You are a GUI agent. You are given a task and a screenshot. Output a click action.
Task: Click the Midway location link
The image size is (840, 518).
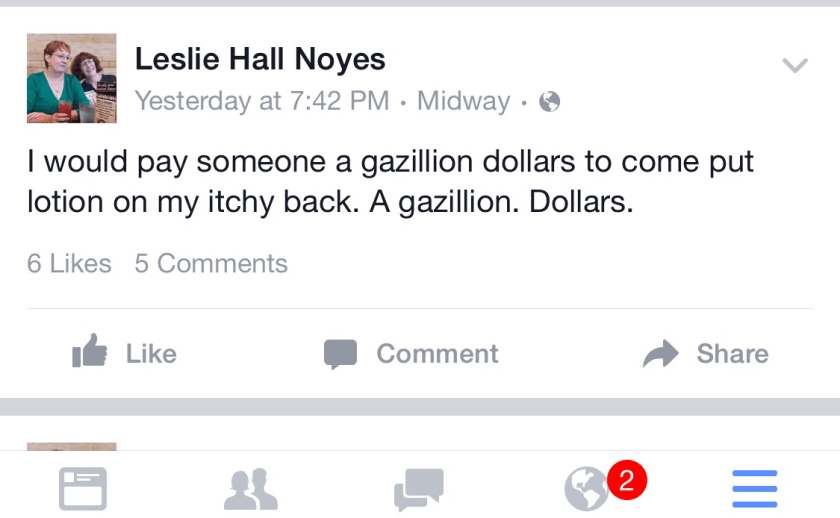(x=463, y=101)
